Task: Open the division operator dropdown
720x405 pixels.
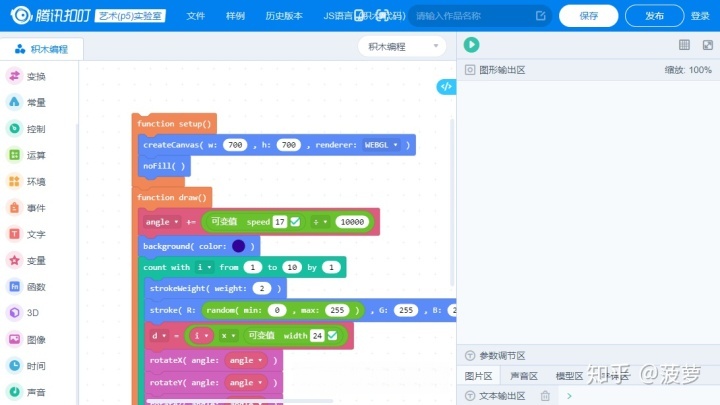Action: click(320, 222)
